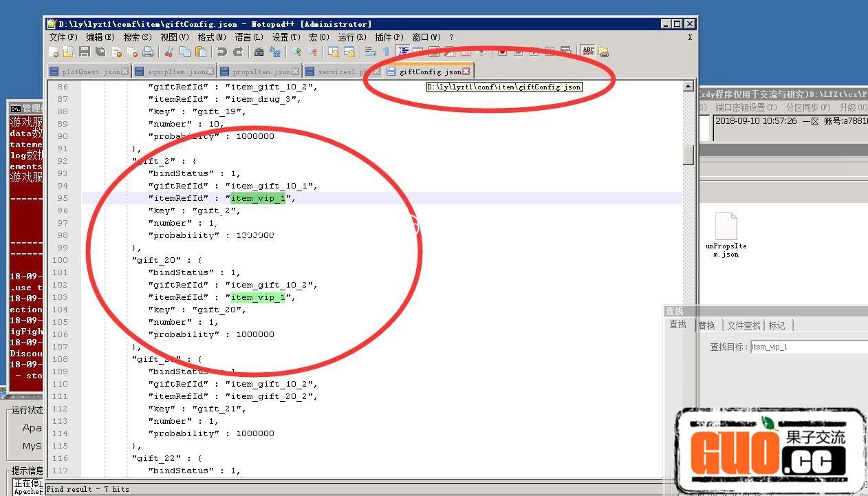Save the file using the floppy disk icon
Image resolution: width=868 pixels, height=496 pixels.
[85, 52]
